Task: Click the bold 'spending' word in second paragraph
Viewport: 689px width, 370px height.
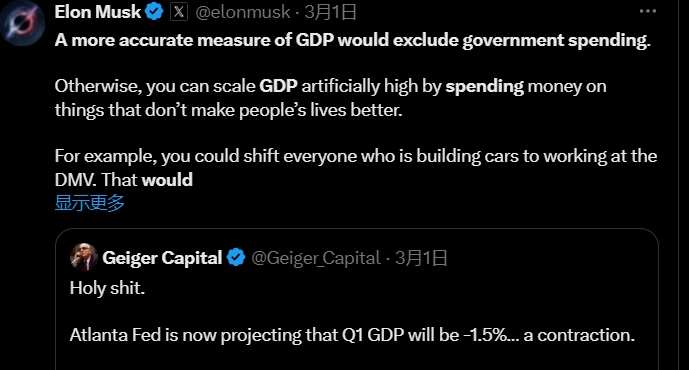Action: pos(485,87)
